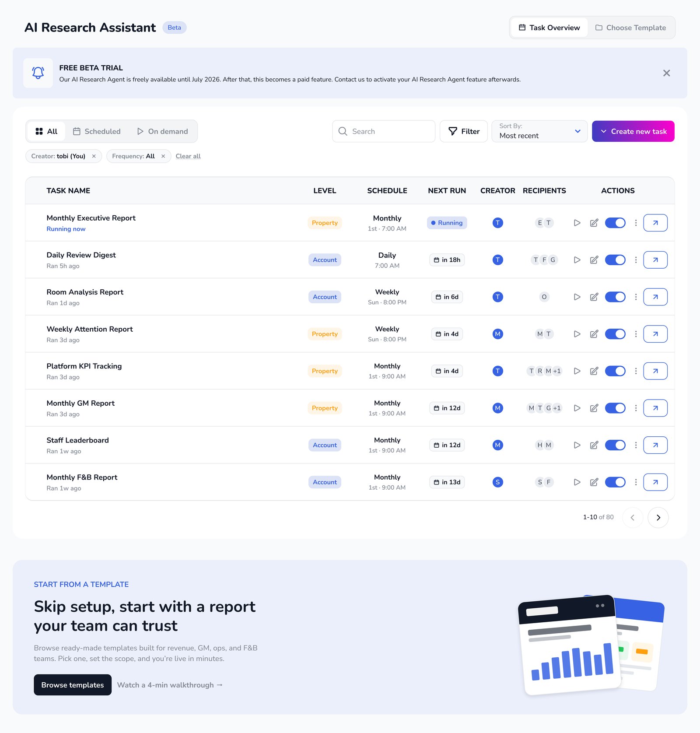Click the Browse templates button

coord(73,685)
